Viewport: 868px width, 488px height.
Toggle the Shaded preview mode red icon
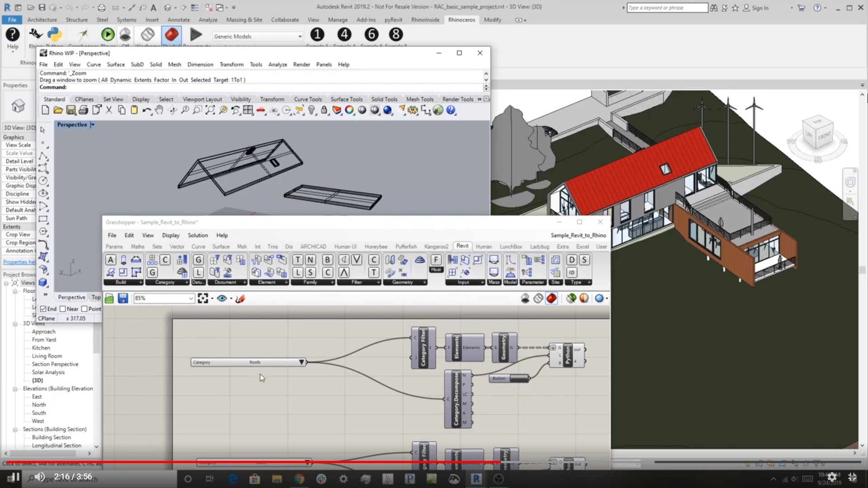point(552,298)
